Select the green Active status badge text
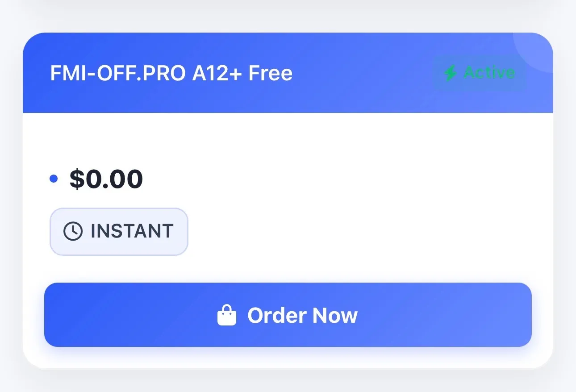576x392 pixels. pyautogui.click(x=489, y=72)
